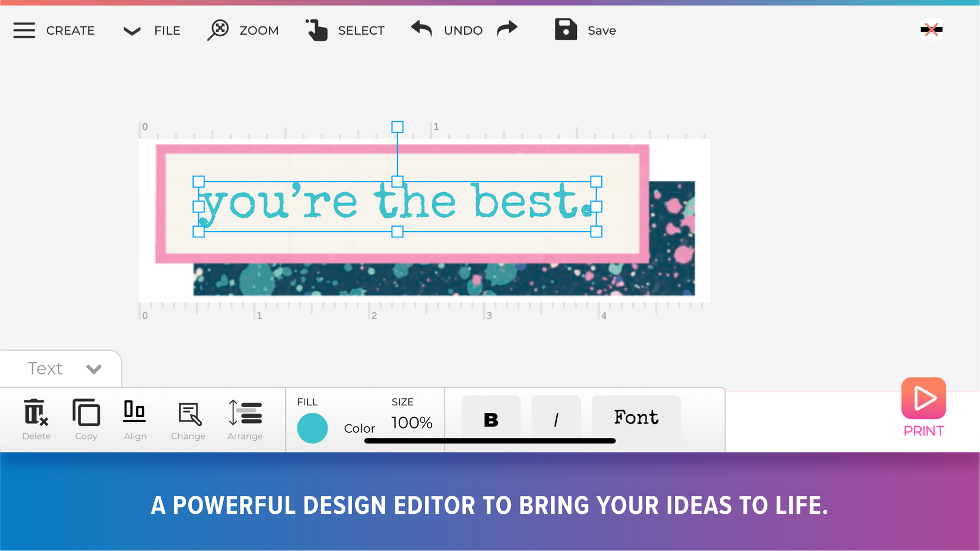Undo the last action with the back arrow
This screenshot has width=980, height=551.
click(422, 29)
